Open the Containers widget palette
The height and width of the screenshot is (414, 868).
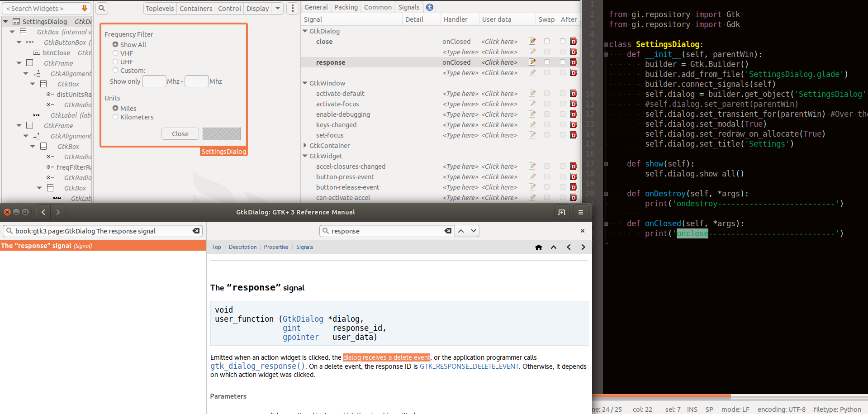coord(195,8)
